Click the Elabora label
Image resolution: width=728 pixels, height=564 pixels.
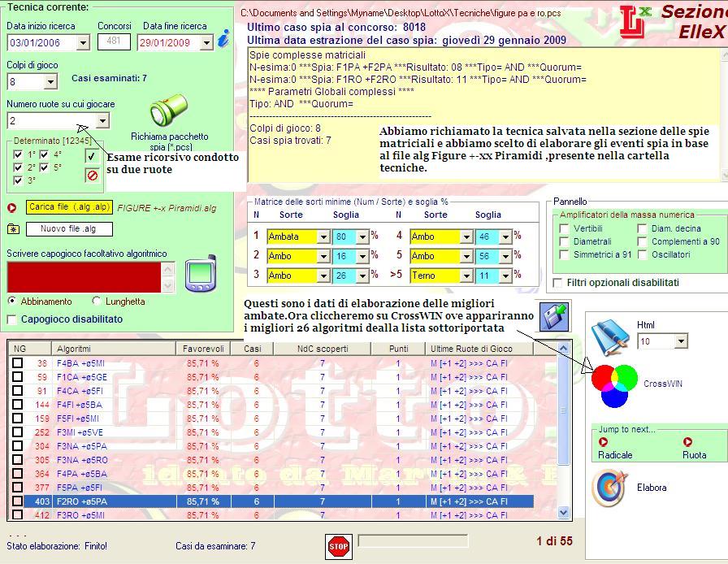[x=652, y=488]
